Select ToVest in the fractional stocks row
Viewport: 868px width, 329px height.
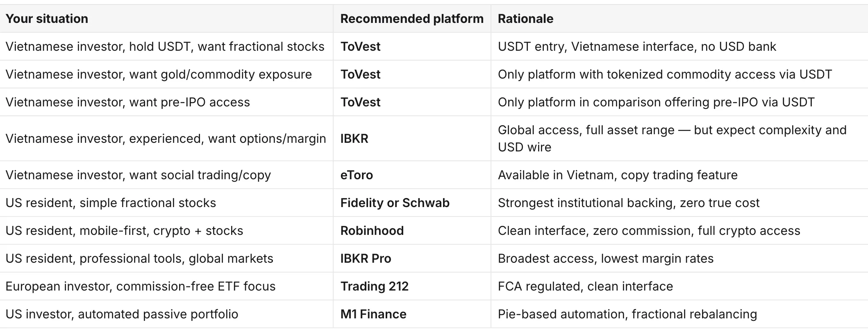click(x=360, y=47)
